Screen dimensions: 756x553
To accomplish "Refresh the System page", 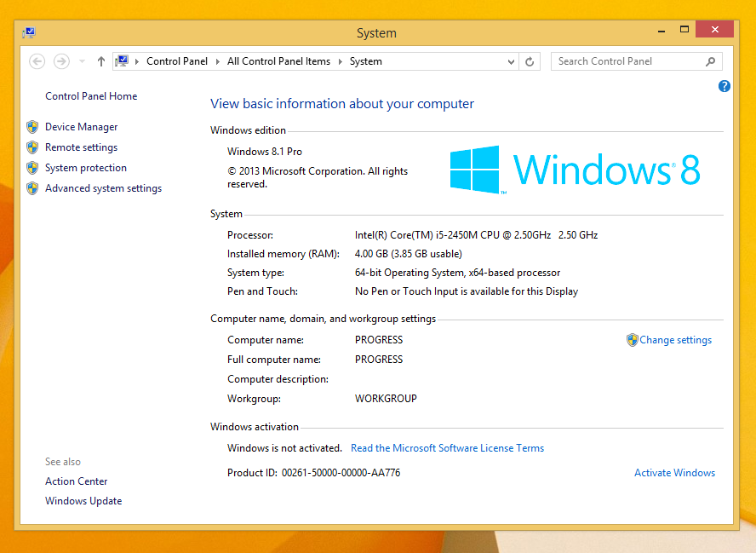I will [530, 61].
